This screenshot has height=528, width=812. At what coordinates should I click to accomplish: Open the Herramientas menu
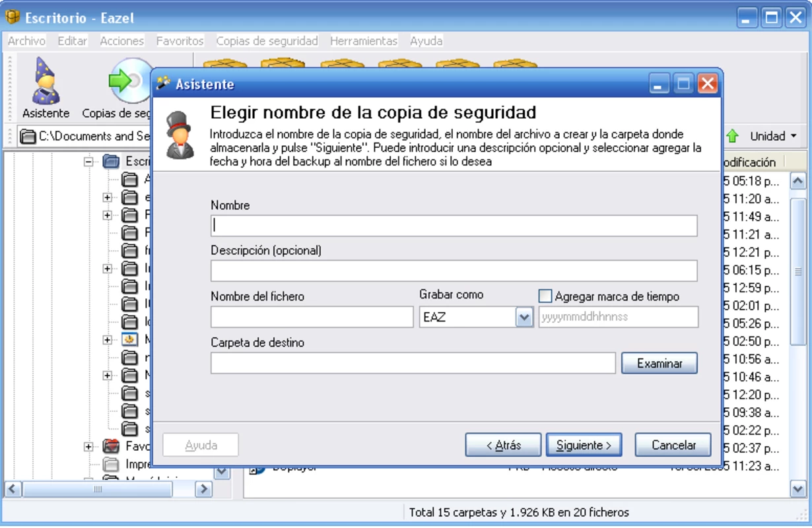click(364, 41)
